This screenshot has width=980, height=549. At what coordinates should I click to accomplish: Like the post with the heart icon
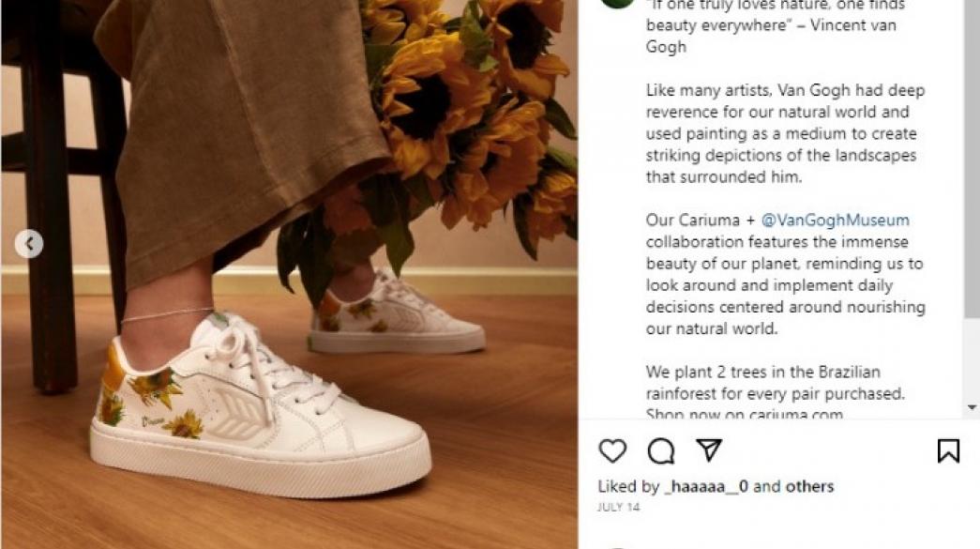[x=611, y=450]
